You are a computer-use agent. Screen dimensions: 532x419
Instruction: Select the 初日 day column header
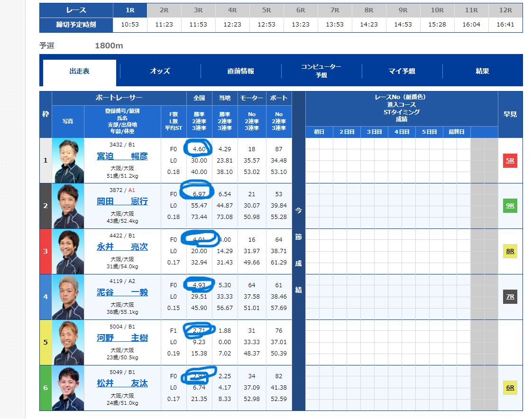(319, 132)
